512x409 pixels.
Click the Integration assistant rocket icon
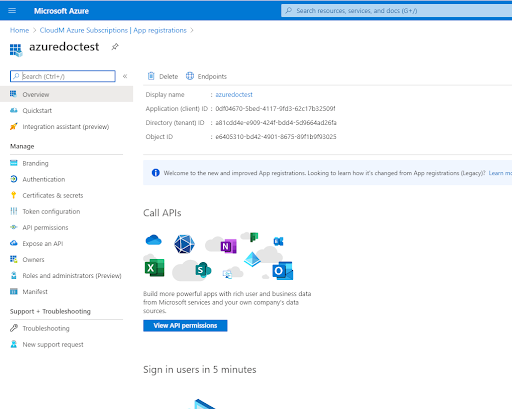tap(14, 126)
